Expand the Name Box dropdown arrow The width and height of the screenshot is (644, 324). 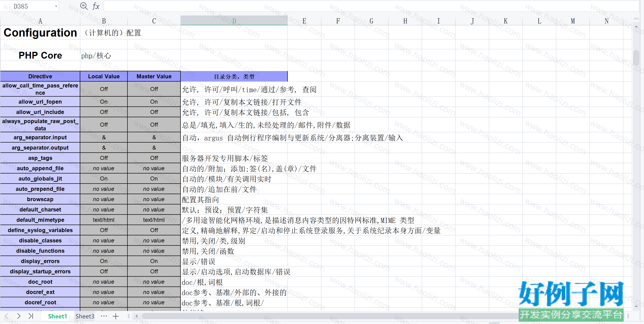point(56,6)
